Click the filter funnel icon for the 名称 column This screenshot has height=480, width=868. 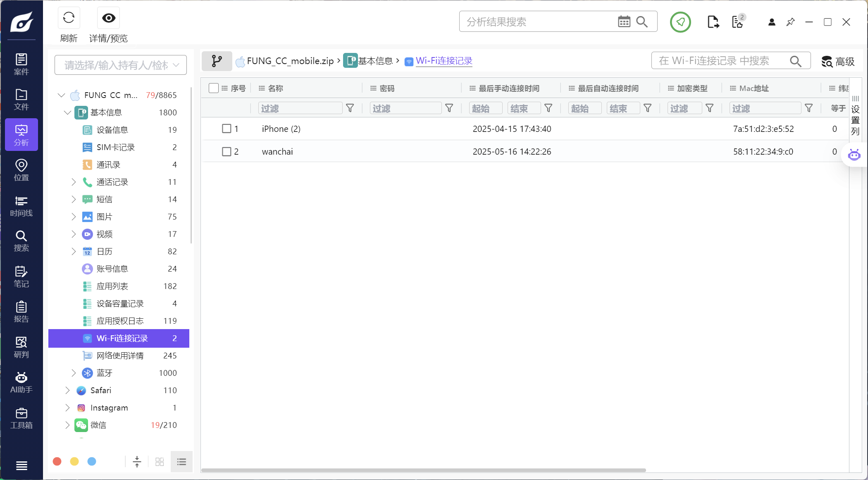point(350,108)
